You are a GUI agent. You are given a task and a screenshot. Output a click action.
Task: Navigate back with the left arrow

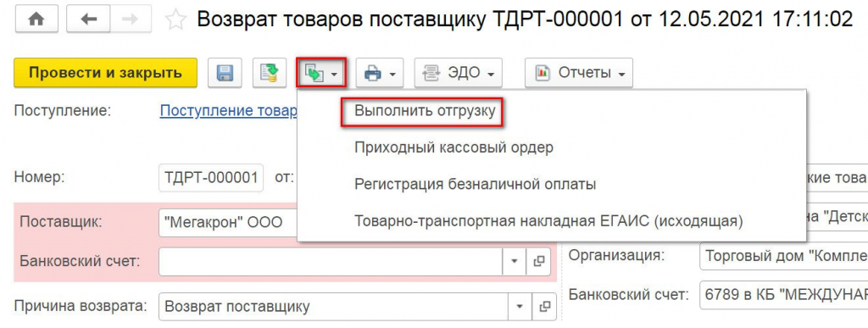pos(87,19)
